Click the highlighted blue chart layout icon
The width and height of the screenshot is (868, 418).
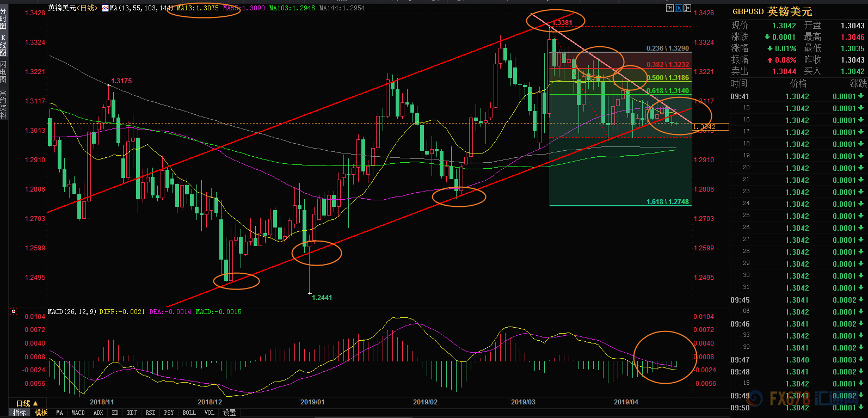click(679, 8)
